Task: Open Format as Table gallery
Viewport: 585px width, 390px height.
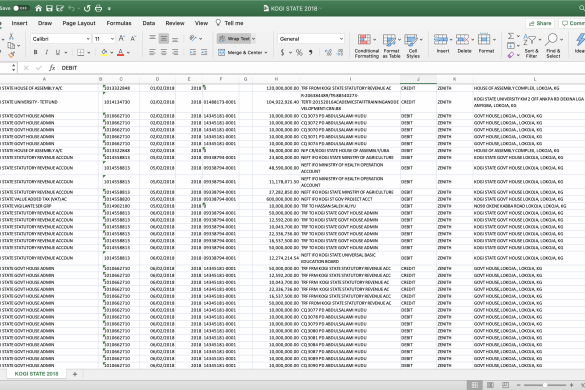Action: click(x=390, y=40)
